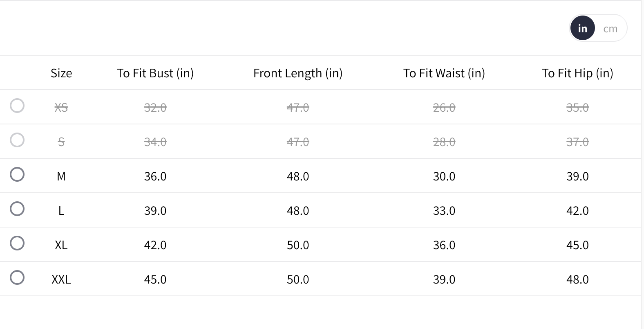Click the To Fit Hip column header

(x=577, y=73)
